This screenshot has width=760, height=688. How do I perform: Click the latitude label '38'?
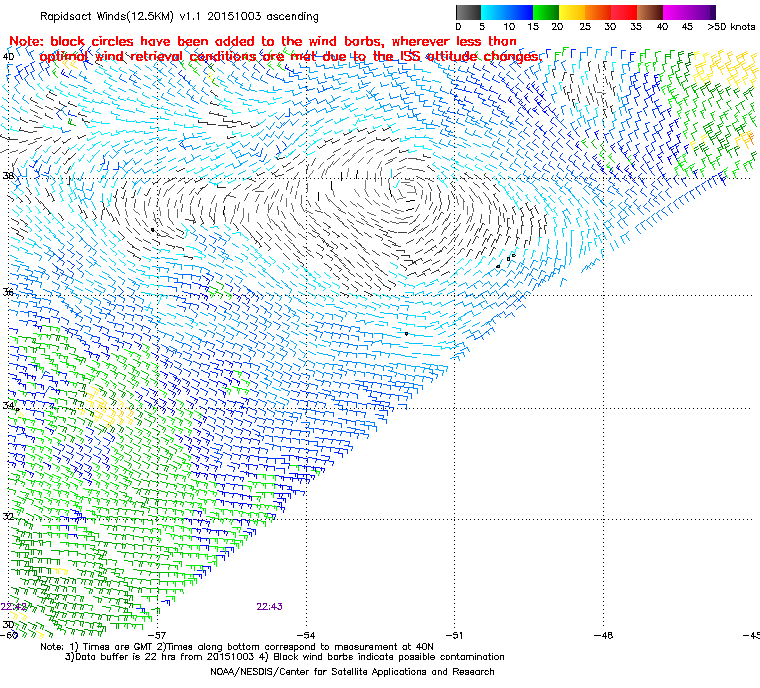pos(8,176)
